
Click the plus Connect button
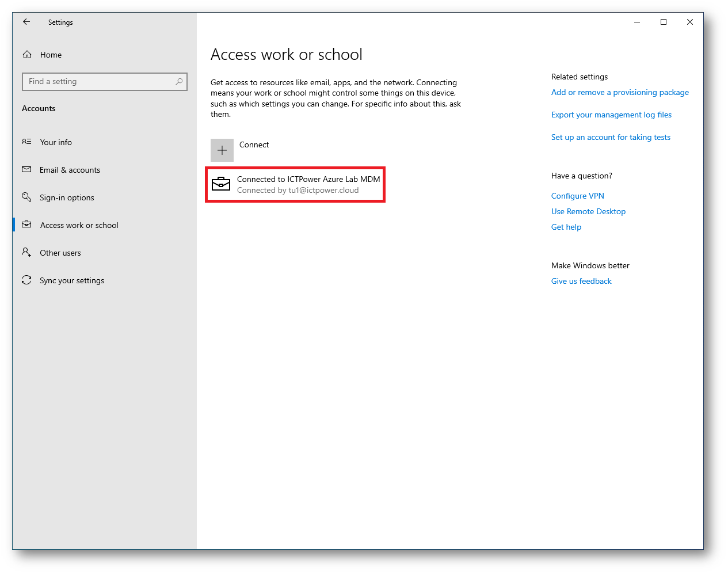[x=222, y=150]
